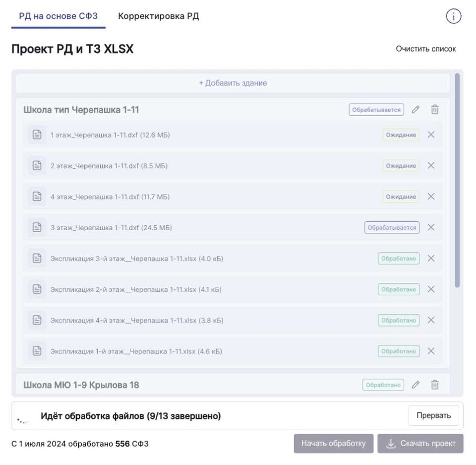Click the Начать обработку button

(333, 444)
